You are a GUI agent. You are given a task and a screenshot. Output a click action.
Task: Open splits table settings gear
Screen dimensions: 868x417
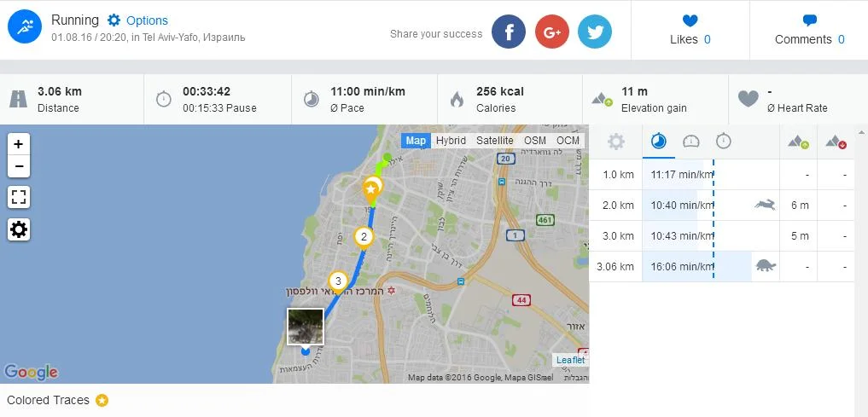(616, 142)
